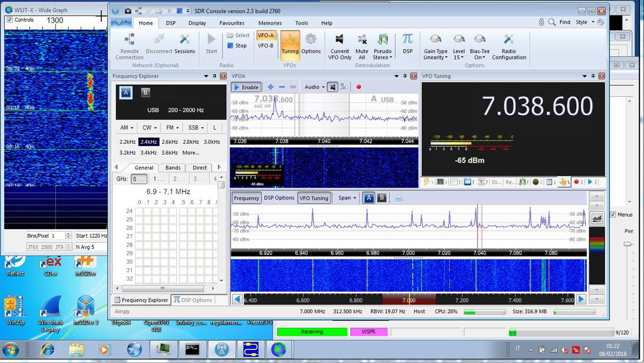Viewport: 644px width, 363px height.
Task: Toggle Controls checkbox in WSJT-X Wide Graph
Action: pos(9,20)
